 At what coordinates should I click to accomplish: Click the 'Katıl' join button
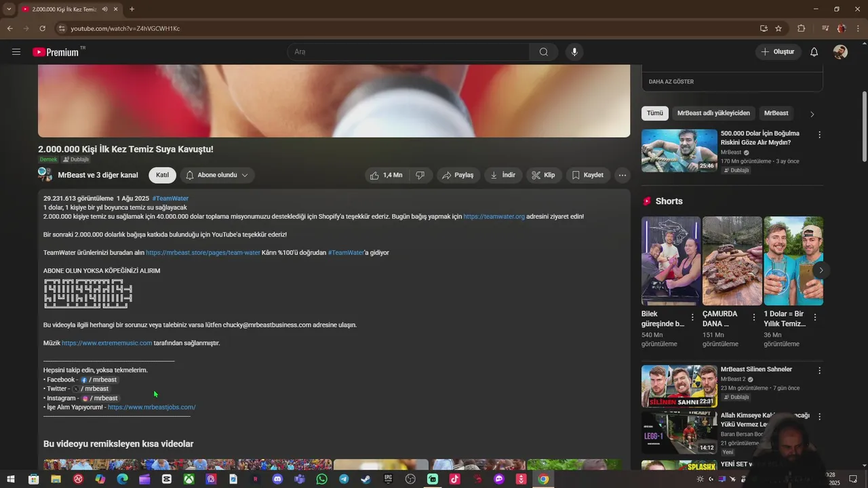click(162, 175)
